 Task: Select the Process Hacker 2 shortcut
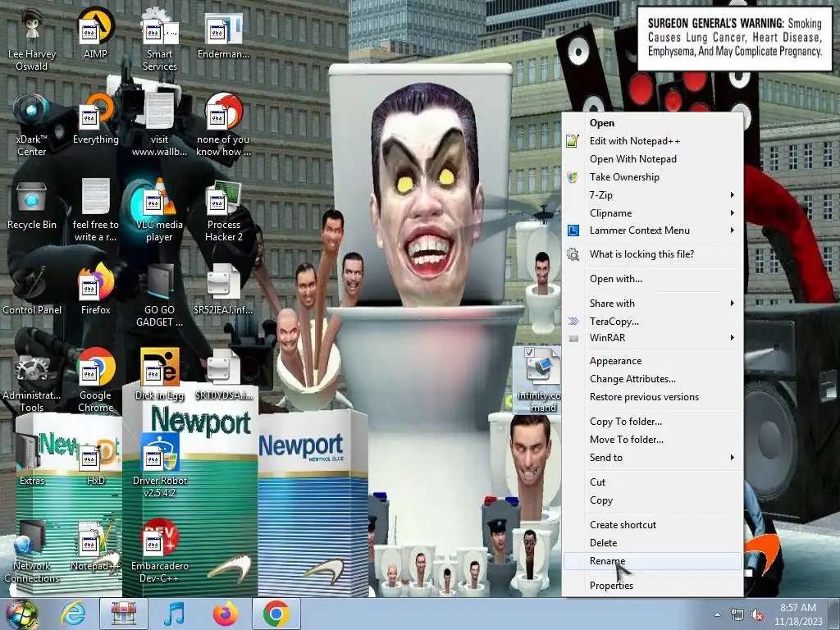pyautogui.click(x=223, y=211)
